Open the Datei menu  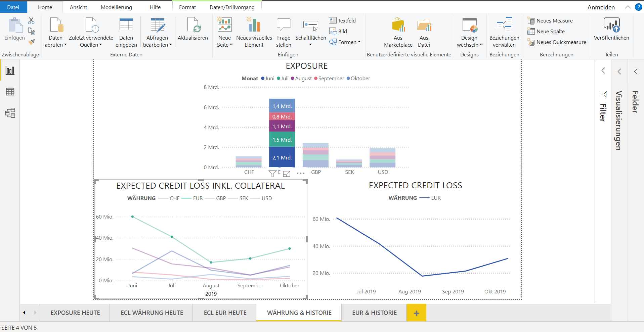tap(13, 7)
